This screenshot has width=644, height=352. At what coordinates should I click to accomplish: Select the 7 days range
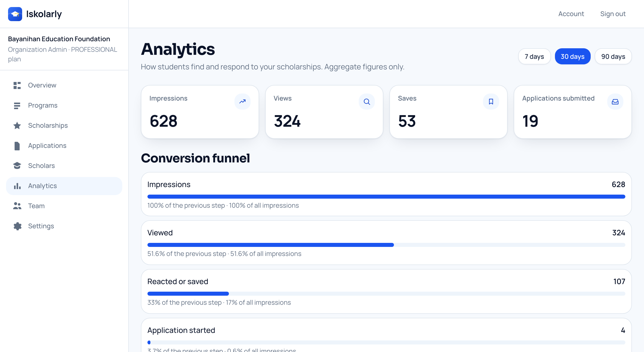click(534, 57)
